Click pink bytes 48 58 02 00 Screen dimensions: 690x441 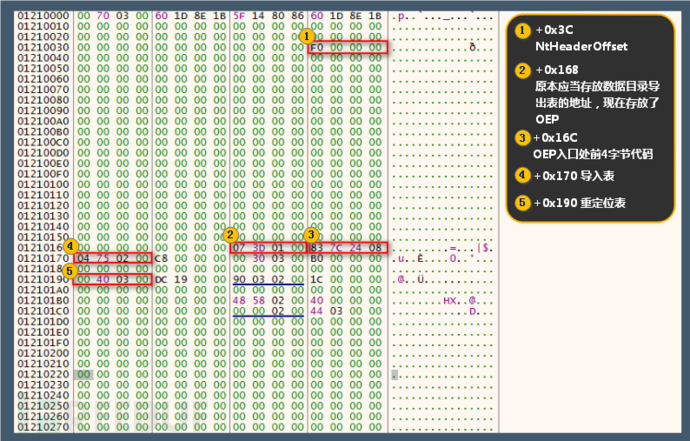[267, 299]
